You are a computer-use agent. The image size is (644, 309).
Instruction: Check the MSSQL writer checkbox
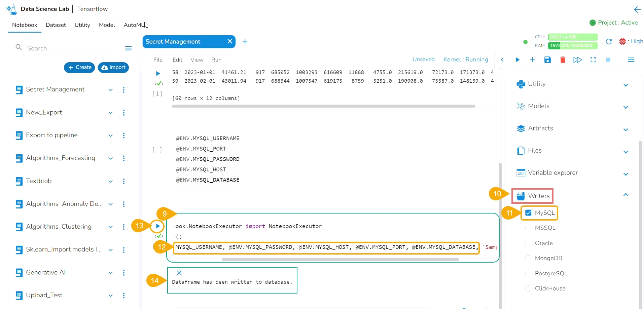pos(528,228)
